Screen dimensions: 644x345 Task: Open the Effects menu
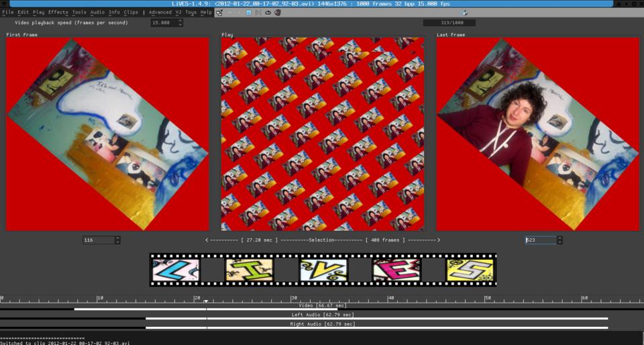click(58, 12)
